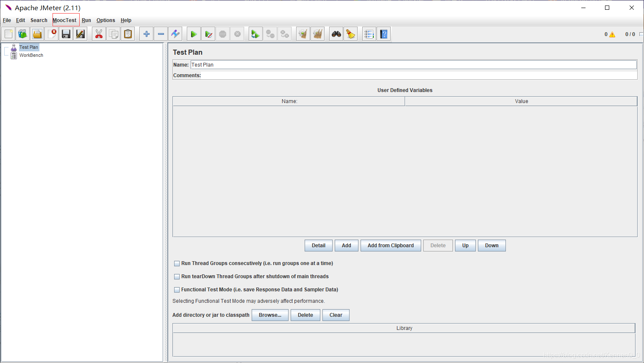The width and height of the screenshot is (644, 363).
Task: Enable Run tearDown Thread Groups checkbox
Action: click(177, 276)
